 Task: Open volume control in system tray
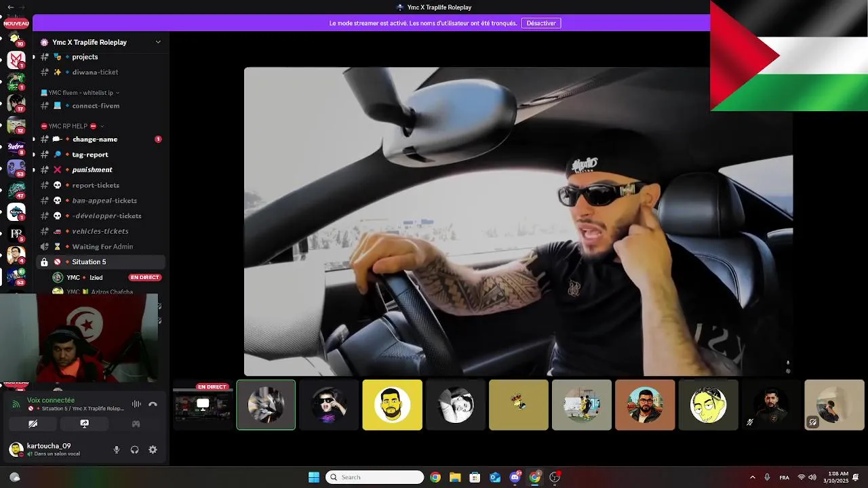(812, 477)
